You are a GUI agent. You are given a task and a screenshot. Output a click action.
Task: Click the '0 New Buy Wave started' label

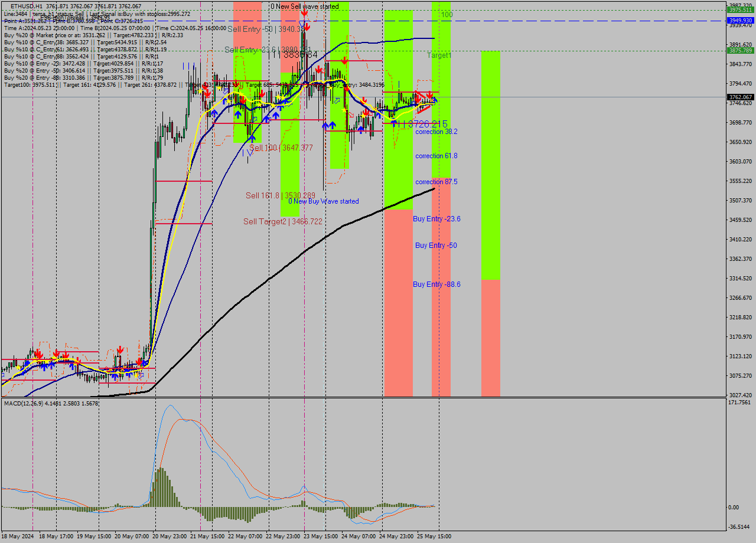pyautogui.click(x=324, y=201)
